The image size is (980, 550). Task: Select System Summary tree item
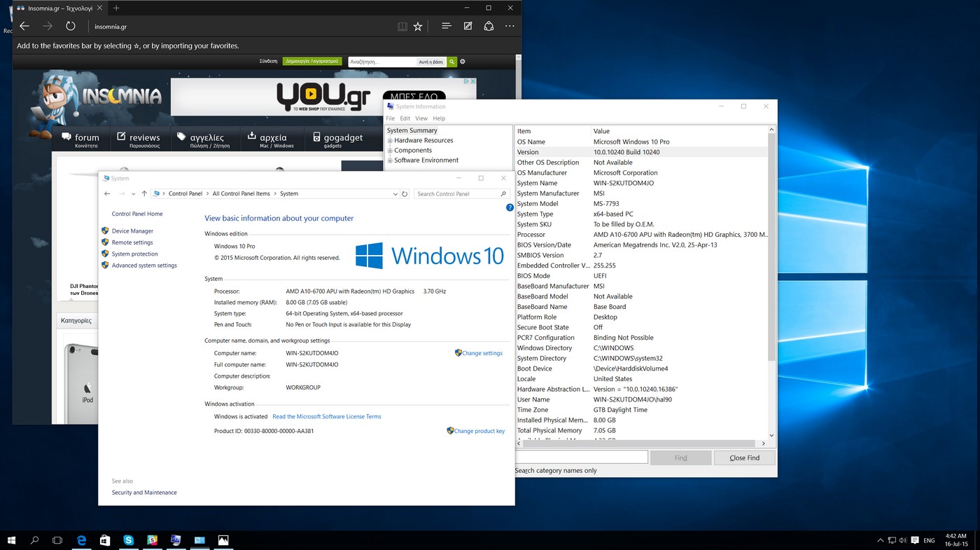(x=412, y=130)
